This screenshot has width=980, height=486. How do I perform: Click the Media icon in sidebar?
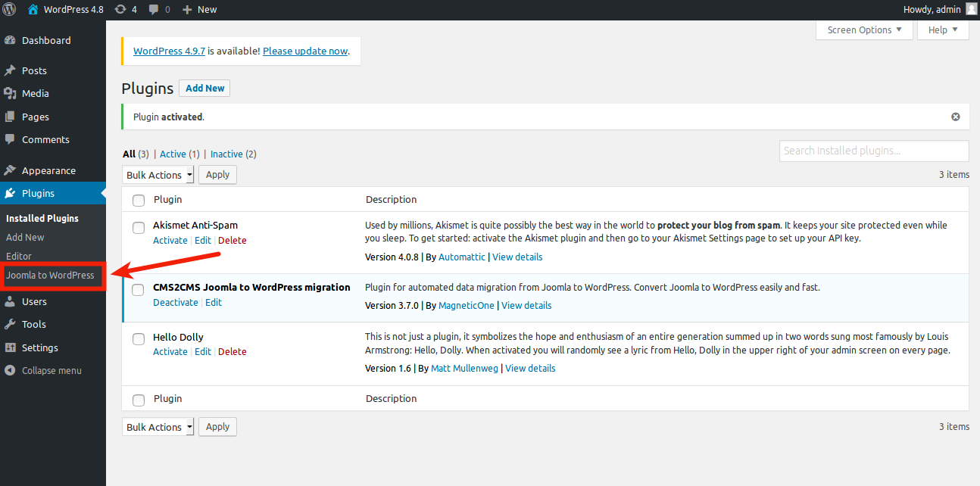click(x=10, y=93)
